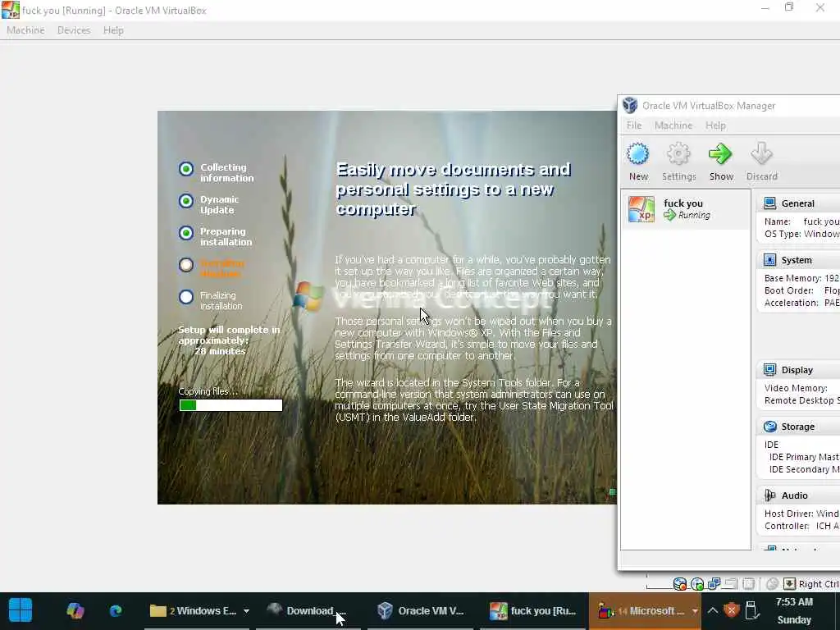Click New icon in VirtualBox Manager toolbar

click(638, 154)
